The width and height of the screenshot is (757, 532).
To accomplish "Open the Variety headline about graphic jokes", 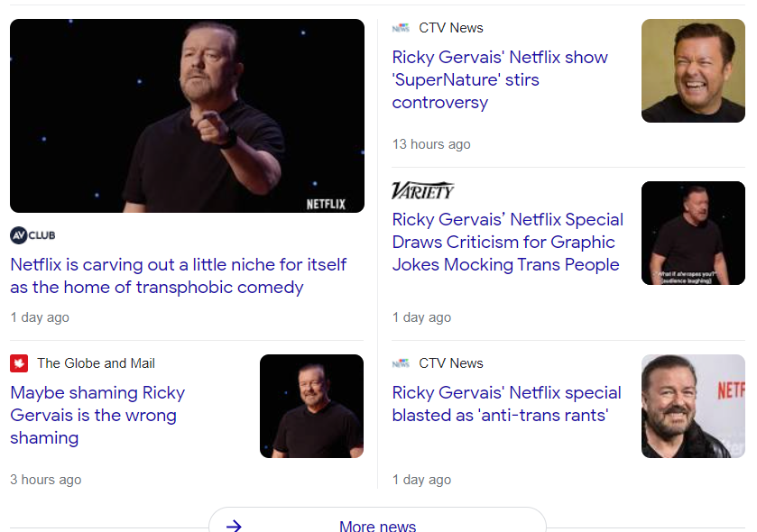I will click(x=507, y=242).
